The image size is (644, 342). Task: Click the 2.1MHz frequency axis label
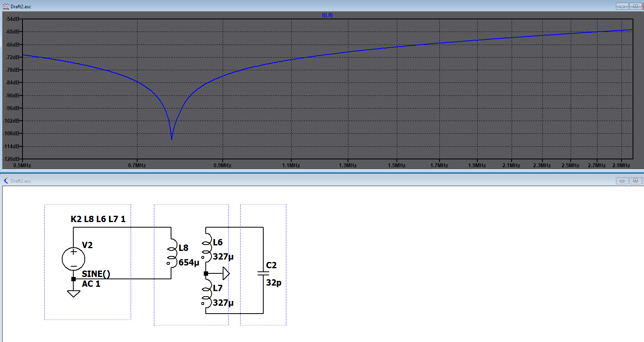pos(511,165)
